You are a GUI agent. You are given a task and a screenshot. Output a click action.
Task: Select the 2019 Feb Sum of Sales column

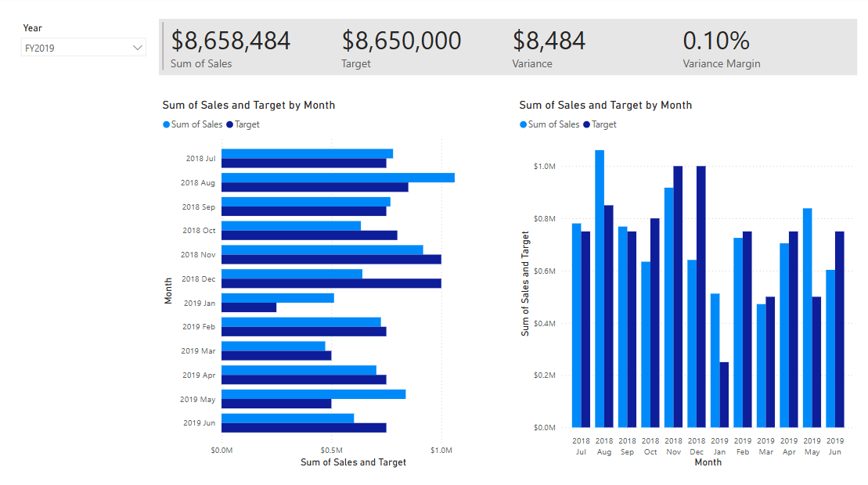pyautogui.click(x=738, y=333)
